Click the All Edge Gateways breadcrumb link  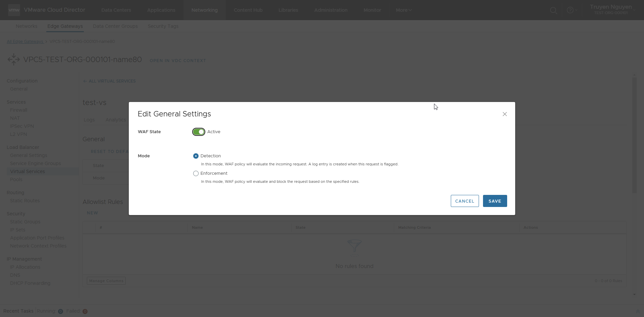point(25,42)
